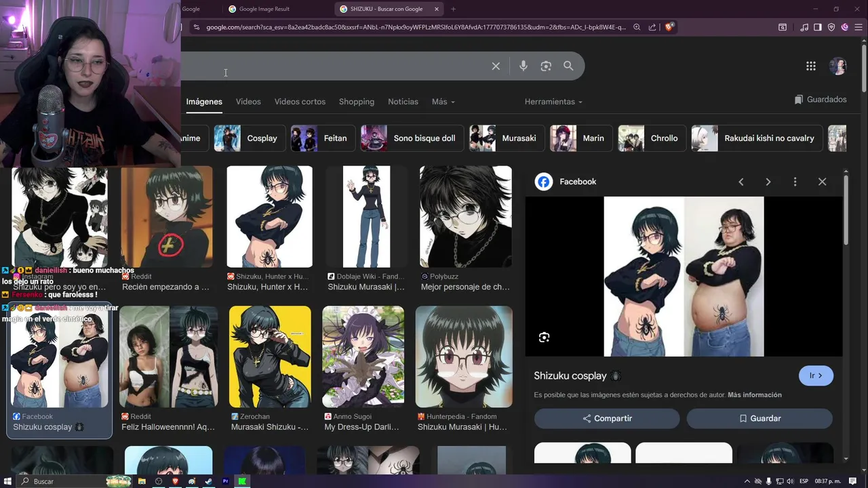
Task: Open the address bar zoom control
Action: 637,27
